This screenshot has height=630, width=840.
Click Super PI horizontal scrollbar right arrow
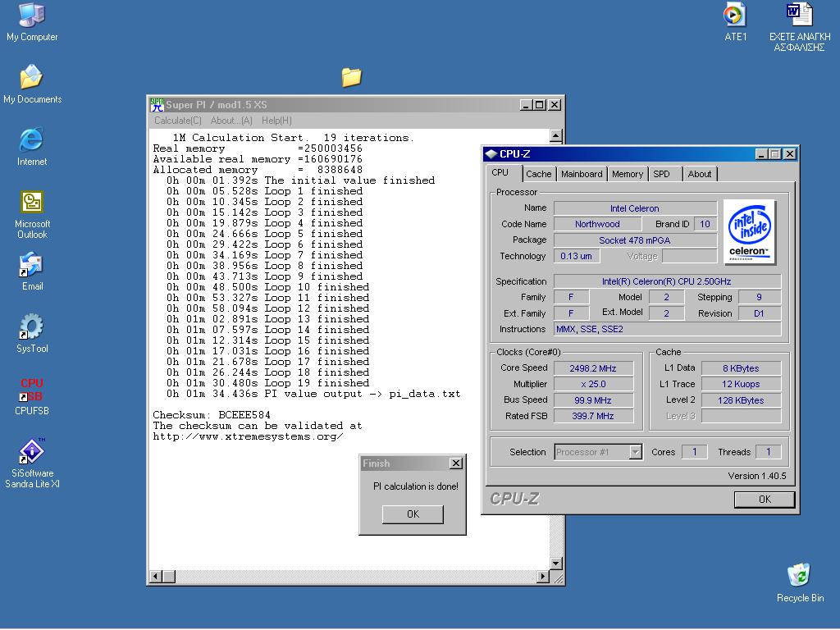tap(543, 577)
